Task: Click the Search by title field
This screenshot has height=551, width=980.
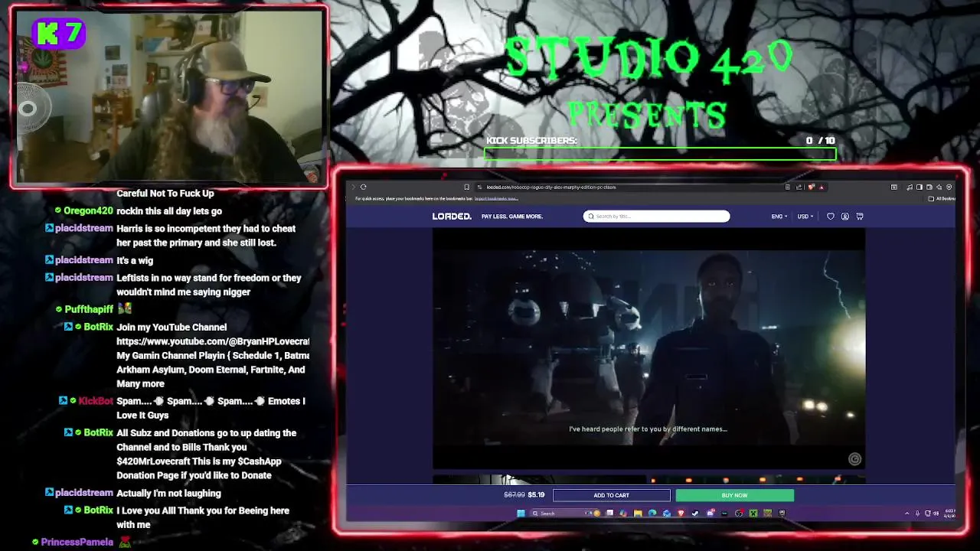Action: click(656, 217)
